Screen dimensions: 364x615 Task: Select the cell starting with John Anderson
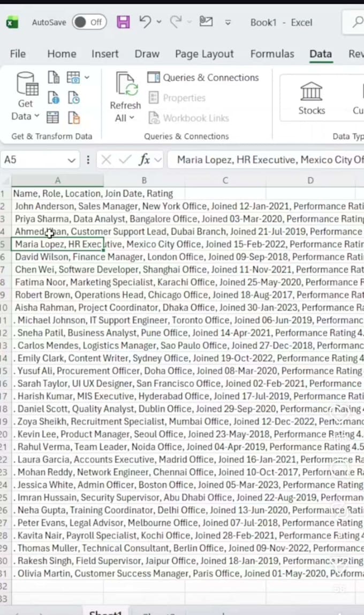[58, 206]
